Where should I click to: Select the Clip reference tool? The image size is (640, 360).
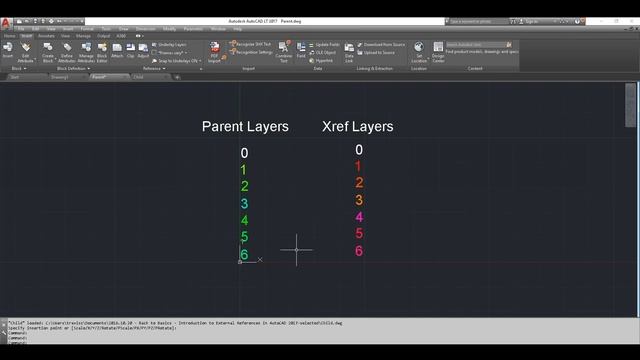pos(131,51)
